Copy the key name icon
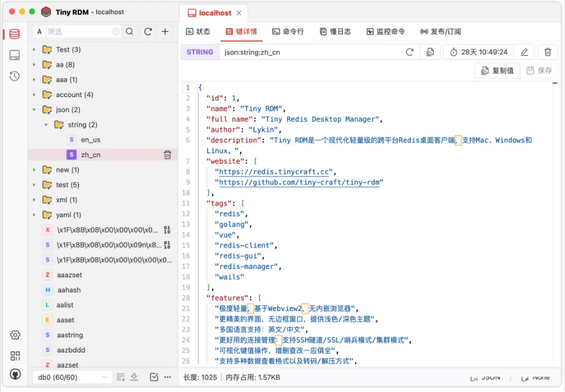This screenshot has height=392, width=565. point(430,52)
